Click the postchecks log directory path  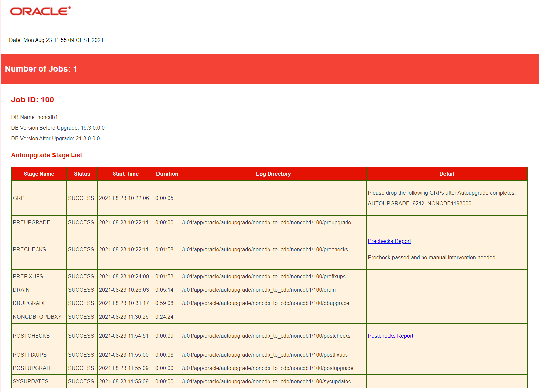(x=266, y=336)
